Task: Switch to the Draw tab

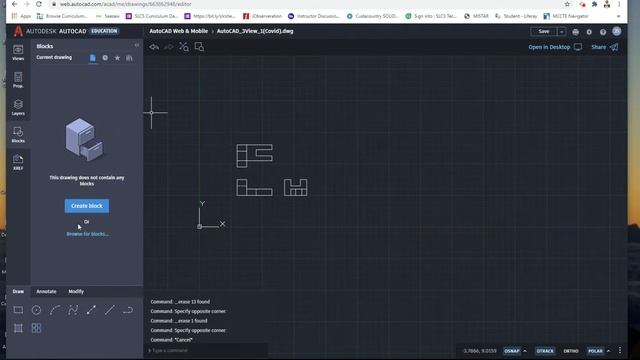Action: tap(18, 291)
